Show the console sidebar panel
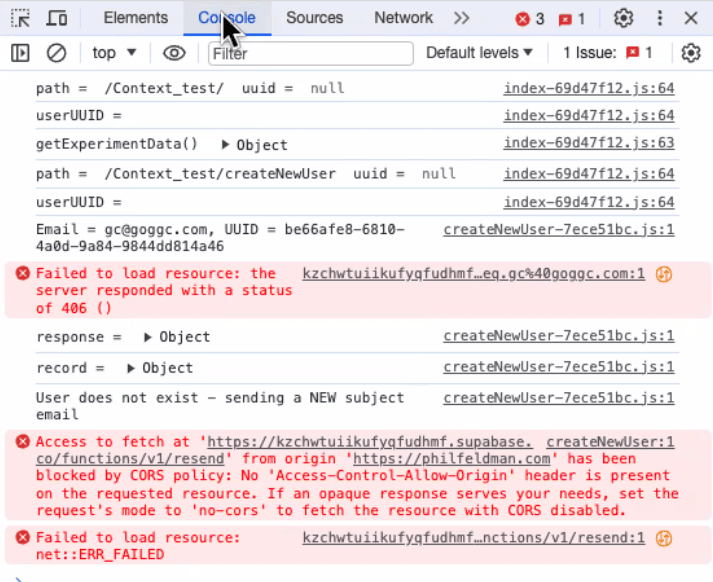This screenshot has width=713, height=582. tap(20, 53)
